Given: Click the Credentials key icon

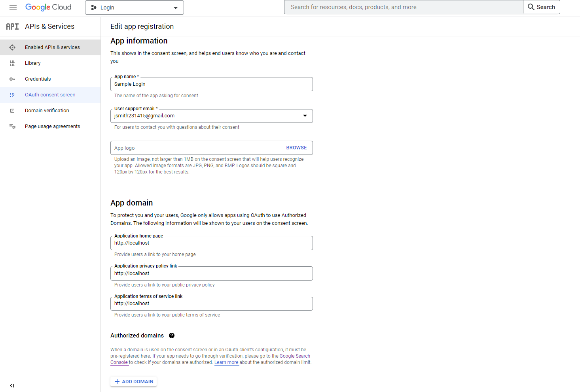Looking at the screenshot, I should 12,79.
